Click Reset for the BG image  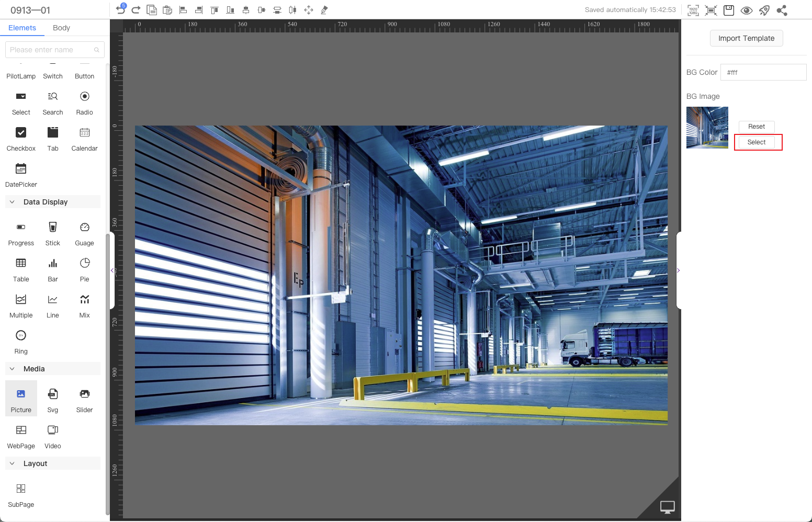click(x=756, y=127)
